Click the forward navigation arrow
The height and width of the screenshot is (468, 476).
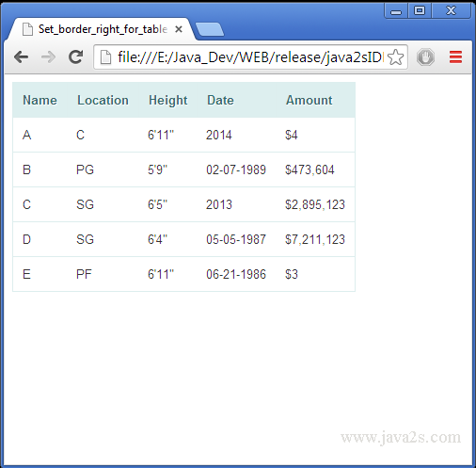[x=48, y=57]
